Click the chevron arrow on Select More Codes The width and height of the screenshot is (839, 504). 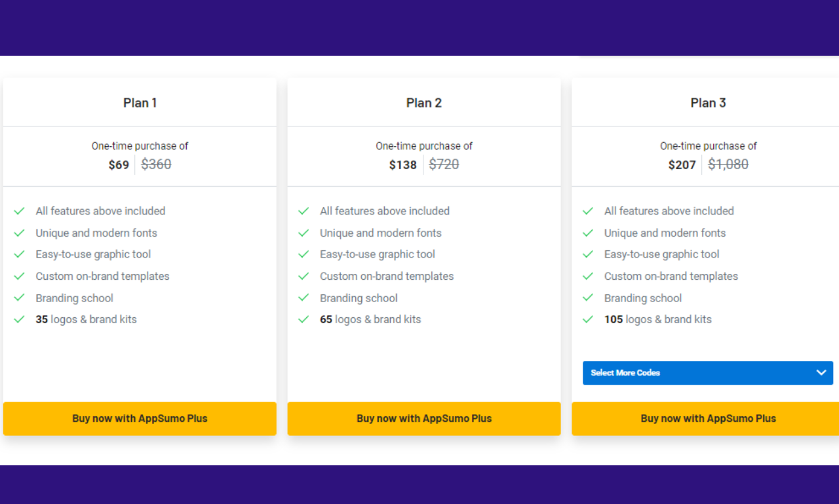[x=821, y=373]
